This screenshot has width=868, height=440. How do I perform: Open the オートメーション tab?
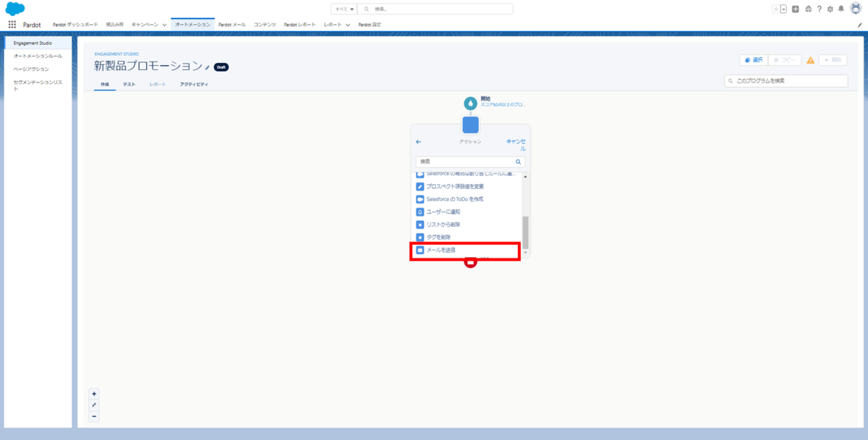[192, 25]
